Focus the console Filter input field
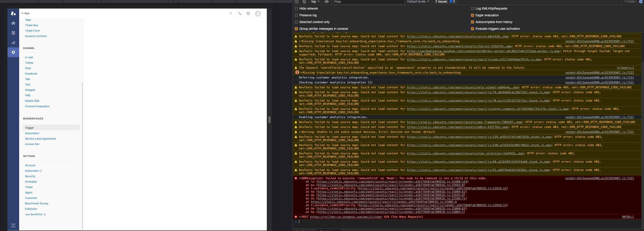The image size is (644, 231). [x=369, y=2]
